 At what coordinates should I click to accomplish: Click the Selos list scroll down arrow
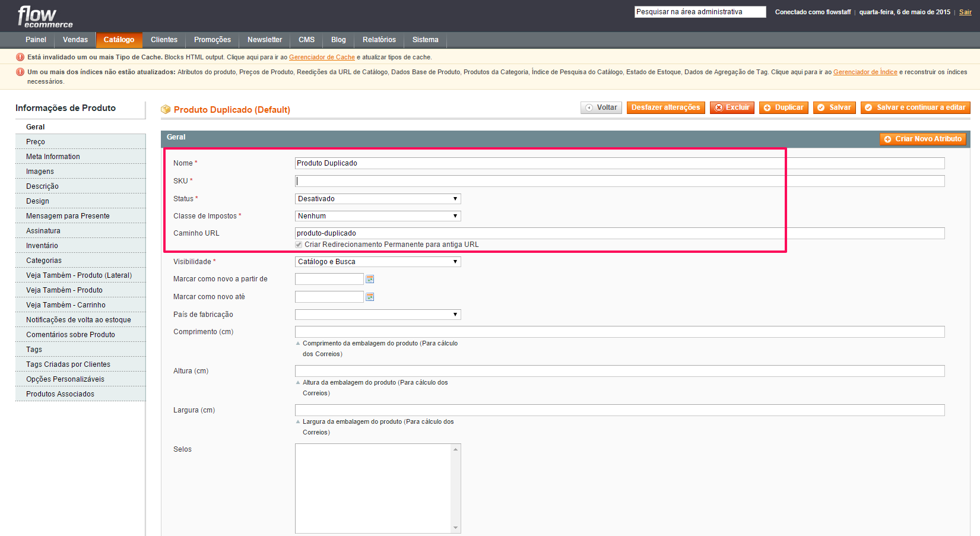click(x=456, y=528)
